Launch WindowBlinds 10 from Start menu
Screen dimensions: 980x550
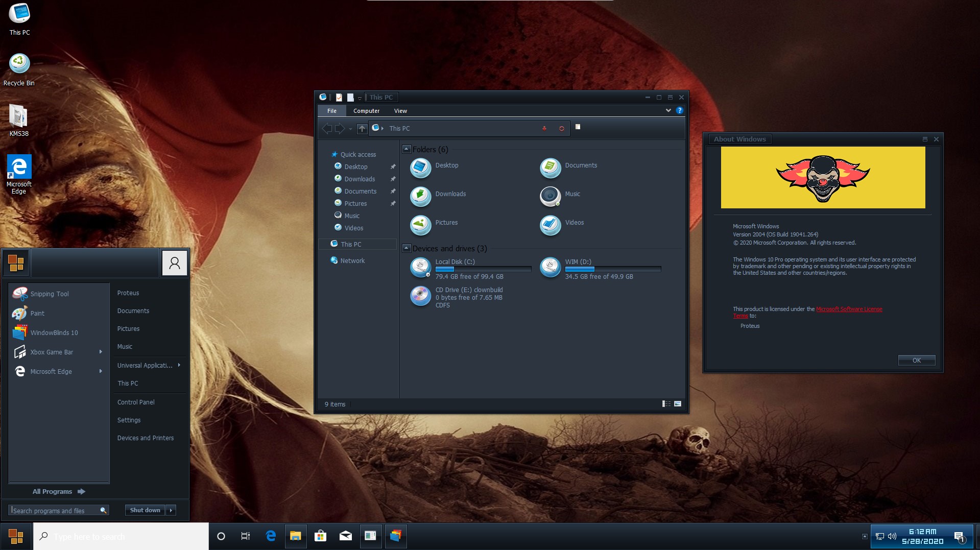point(58,332)
